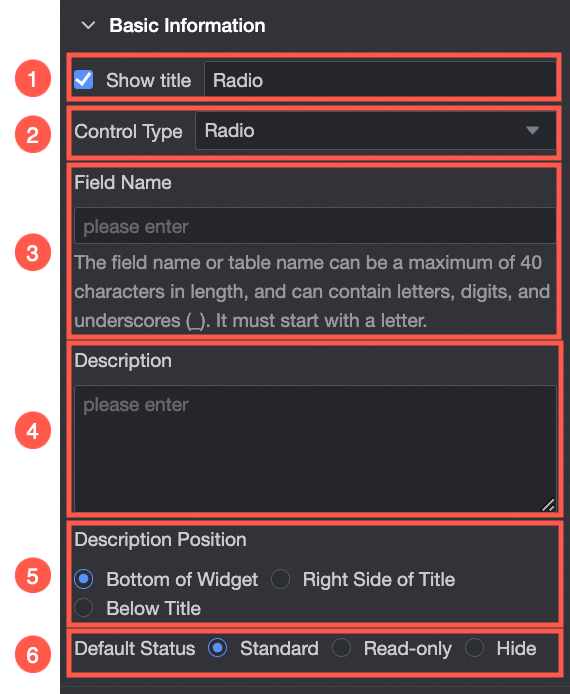Select Right Side of Title option
Viewport: 570px width, 694px height.
coord(281,579)
